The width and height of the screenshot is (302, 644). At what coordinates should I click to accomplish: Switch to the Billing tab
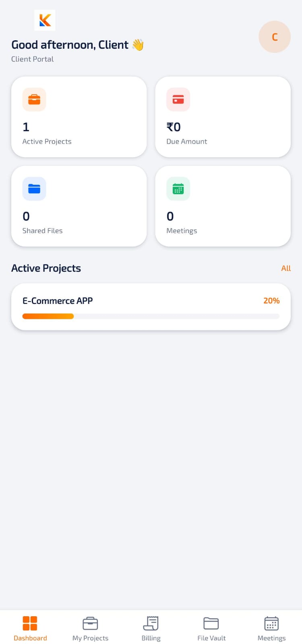(151, 629)
